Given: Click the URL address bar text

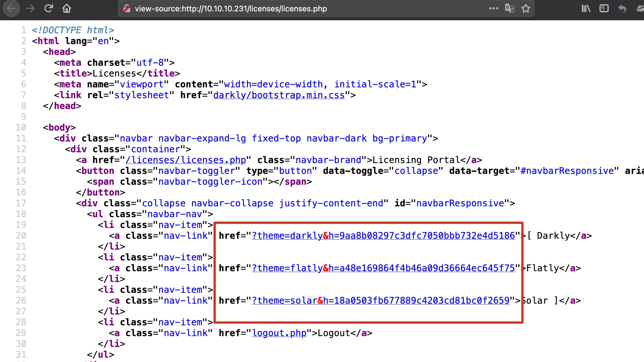Looking at the screenshot, I should [231, 9].
